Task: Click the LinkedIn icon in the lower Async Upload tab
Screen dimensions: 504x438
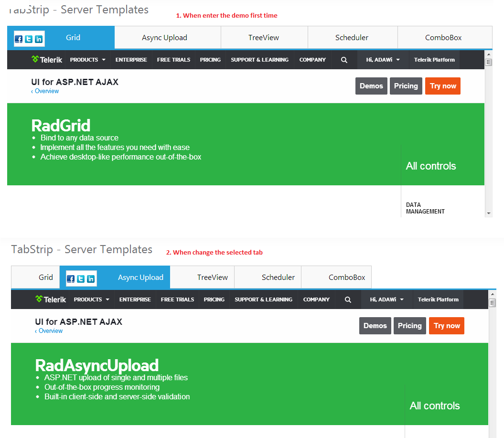Action: 91,279
